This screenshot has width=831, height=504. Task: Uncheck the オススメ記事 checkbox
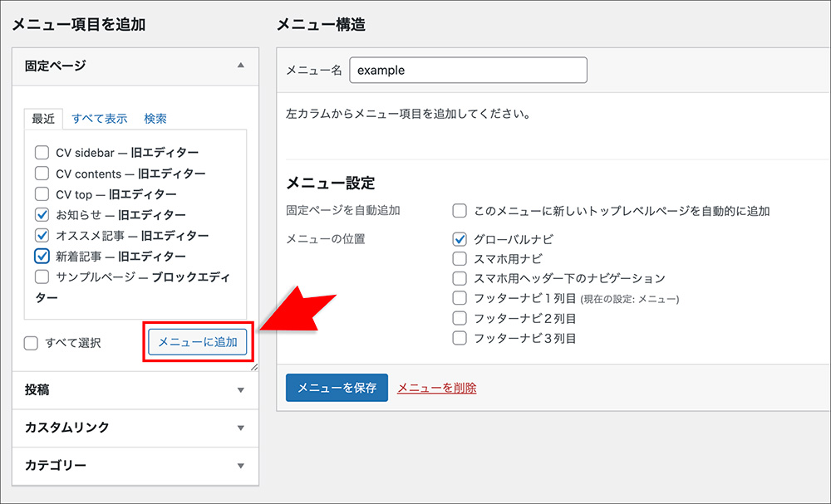click(42, 236)
